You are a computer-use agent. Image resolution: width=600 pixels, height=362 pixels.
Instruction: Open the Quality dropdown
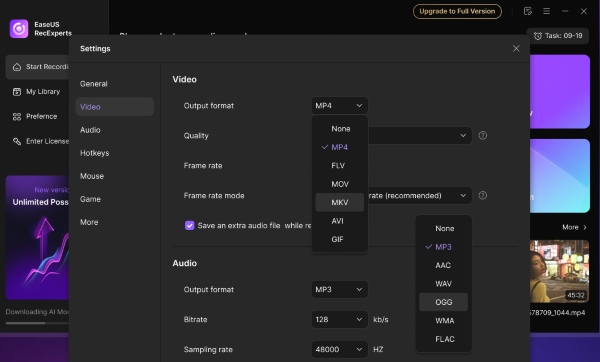click(420, 135)
